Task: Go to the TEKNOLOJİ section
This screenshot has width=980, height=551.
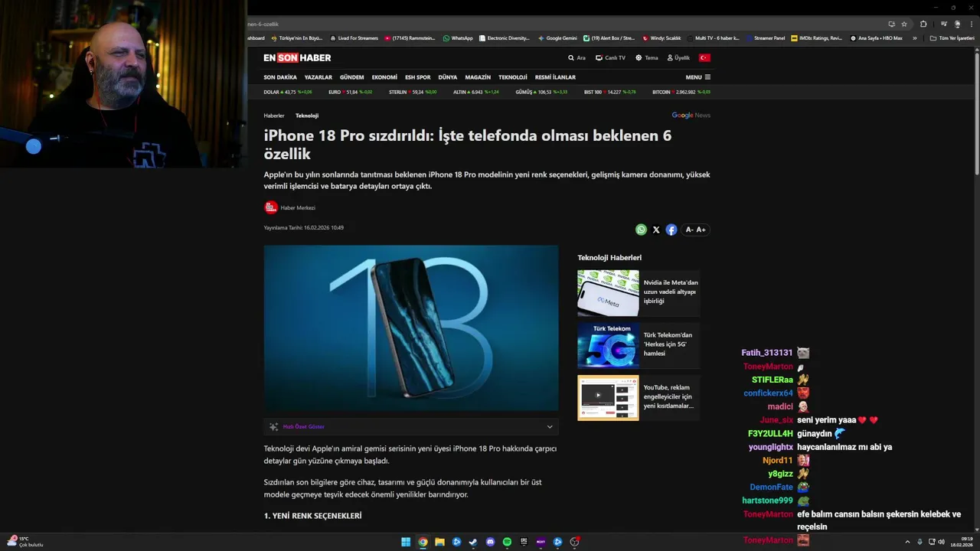Action: 513,77
